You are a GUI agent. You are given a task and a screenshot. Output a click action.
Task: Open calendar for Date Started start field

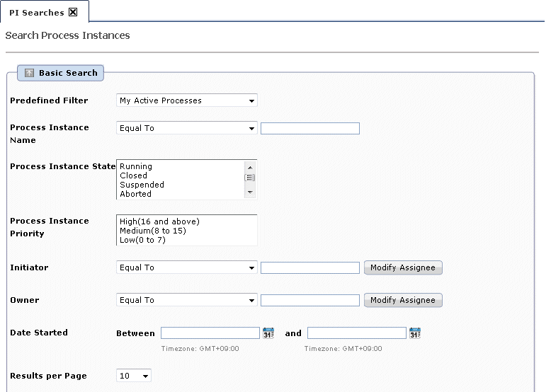click(268, 333)
